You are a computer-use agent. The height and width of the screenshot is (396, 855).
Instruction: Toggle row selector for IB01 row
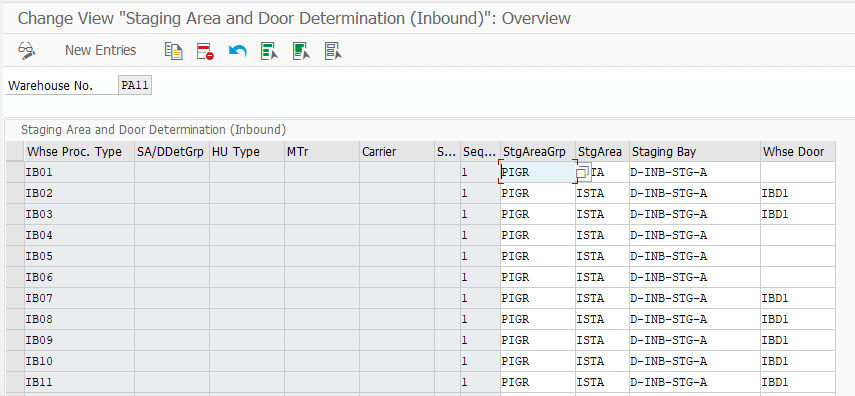point(15,172)
